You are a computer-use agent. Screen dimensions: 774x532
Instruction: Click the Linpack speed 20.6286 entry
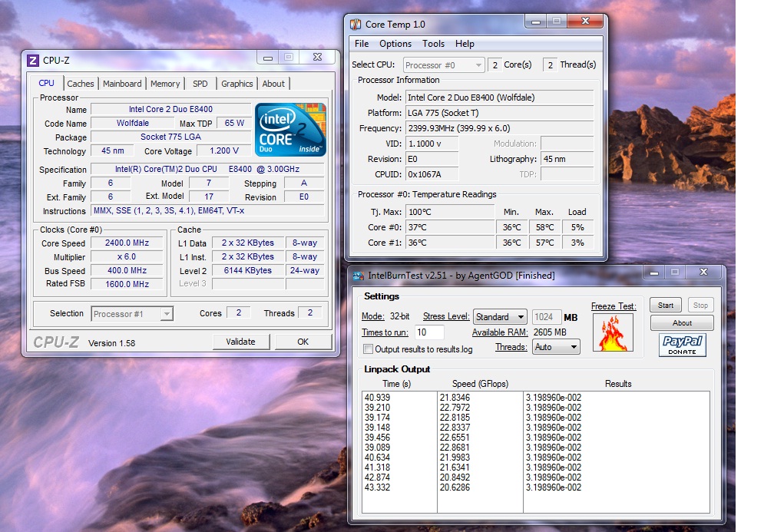(x=455, y=487)
